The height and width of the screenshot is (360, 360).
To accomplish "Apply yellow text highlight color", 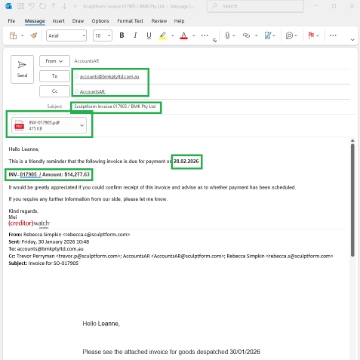I will (x=163, y=36).
